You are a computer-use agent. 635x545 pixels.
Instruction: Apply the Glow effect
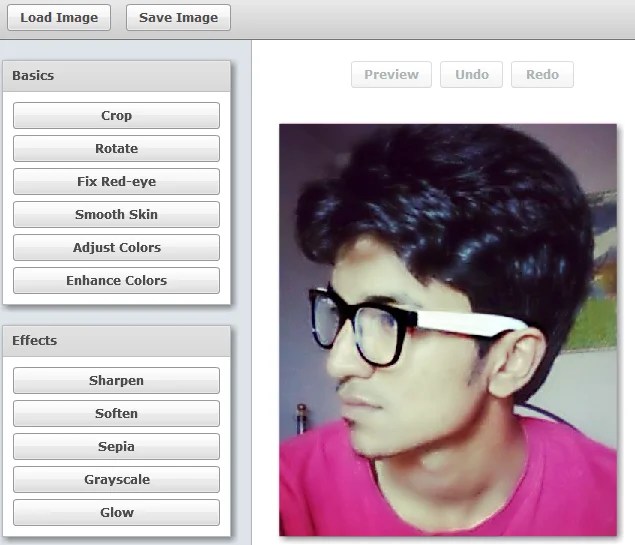(116, 512)
